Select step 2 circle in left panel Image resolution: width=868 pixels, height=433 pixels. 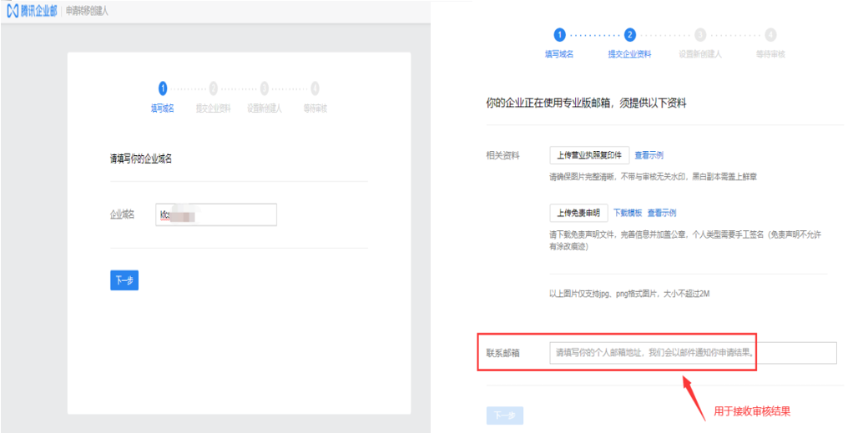click(x=214, y=88)
